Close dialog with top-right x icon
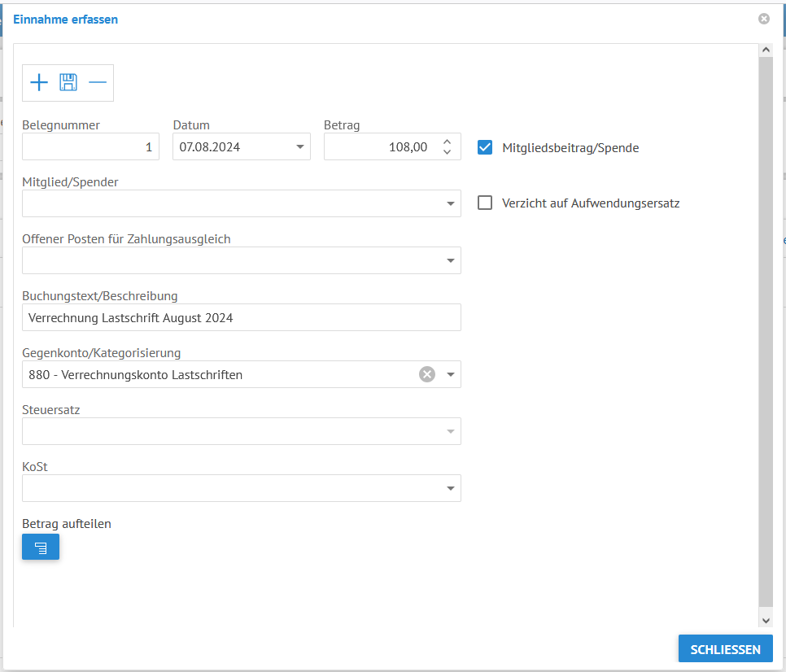 click(x=764, y=19)
